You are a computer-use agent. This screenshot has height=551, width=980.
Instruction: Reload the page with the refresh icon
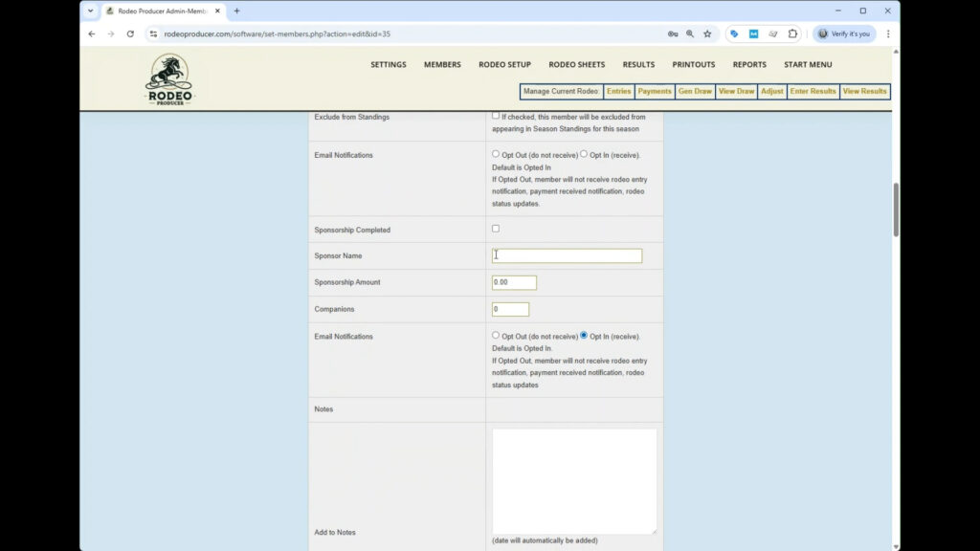pos(130,33)
